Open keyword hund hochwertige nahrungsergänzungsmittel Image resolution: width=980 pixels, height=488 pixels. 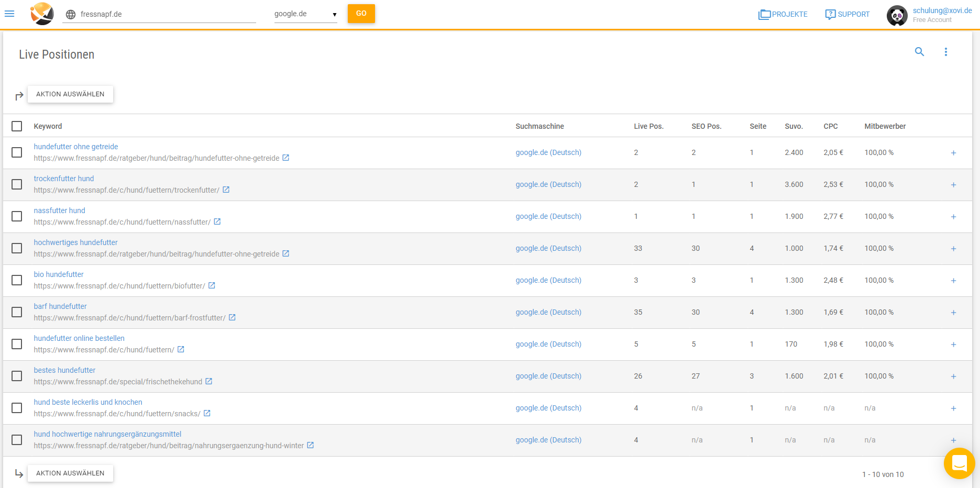point(107,434)
